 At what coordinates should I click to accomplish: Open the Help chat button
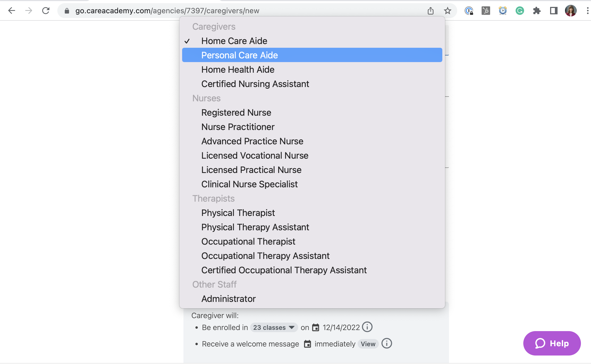point(552,343)
